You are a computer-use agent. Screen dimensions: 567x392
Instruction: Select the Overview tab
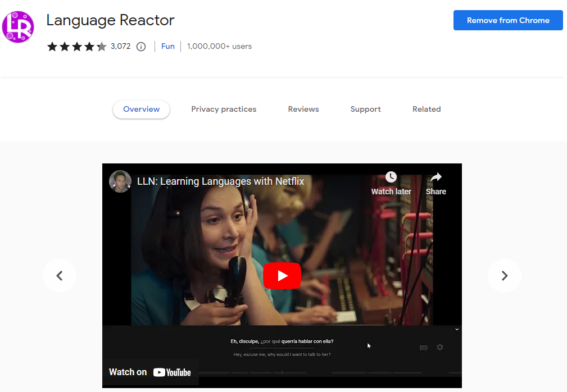coord(142,109)
